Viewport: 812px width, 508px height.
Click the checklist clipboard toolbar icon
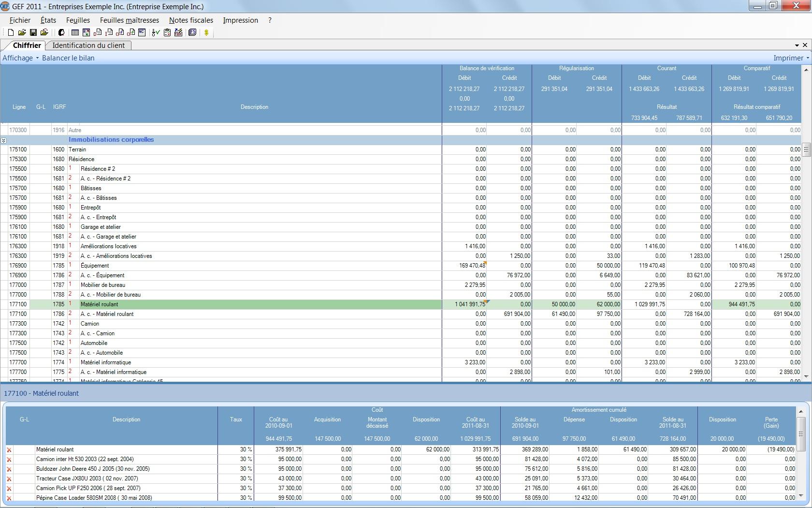click(167, 32)
